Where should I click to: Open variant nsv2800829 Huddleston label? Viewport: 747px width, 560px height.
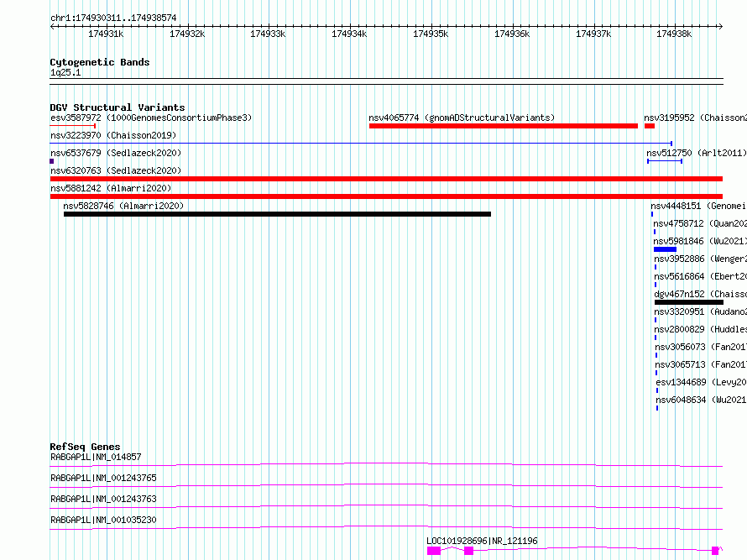pyautogui.click(x=700, y=329)
